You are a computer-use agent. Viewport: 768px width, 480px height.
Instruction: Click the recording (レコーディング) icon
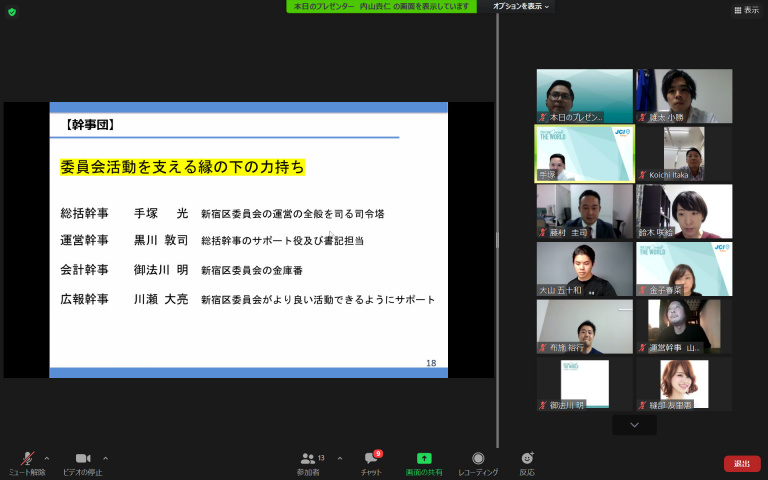478,458
